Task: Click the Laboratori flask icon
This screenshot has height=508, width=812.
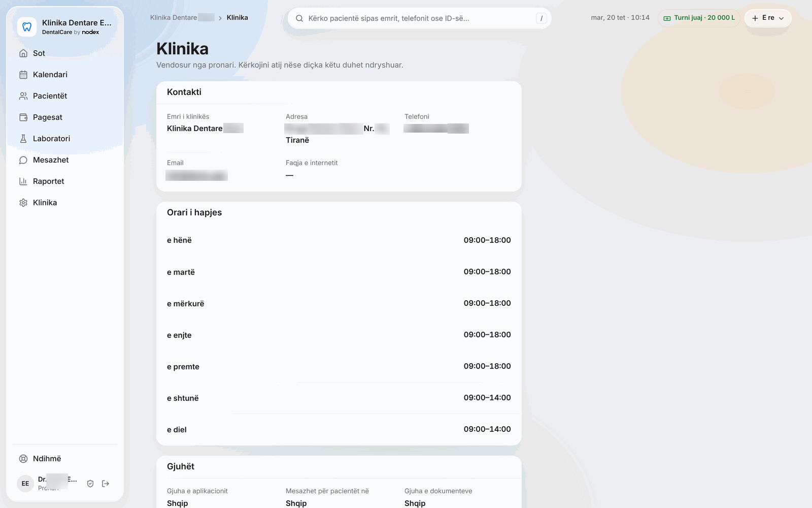Action: point(23,139)
